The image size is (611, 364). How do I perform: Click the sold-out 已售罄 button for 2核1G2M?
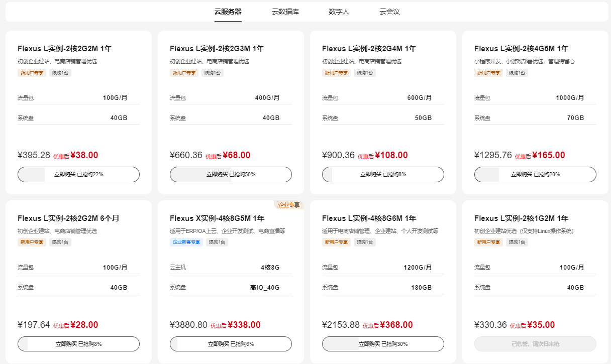click(535, 344)
